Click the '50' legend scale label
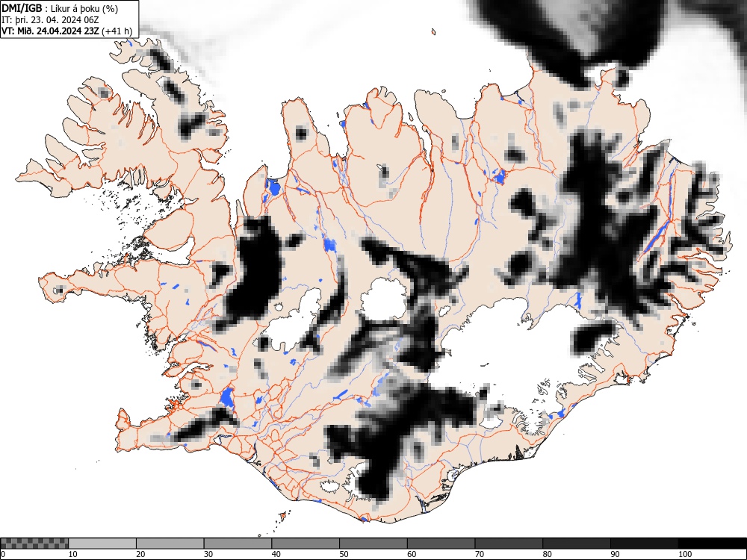The image size is (747, 560). point(344,554)
